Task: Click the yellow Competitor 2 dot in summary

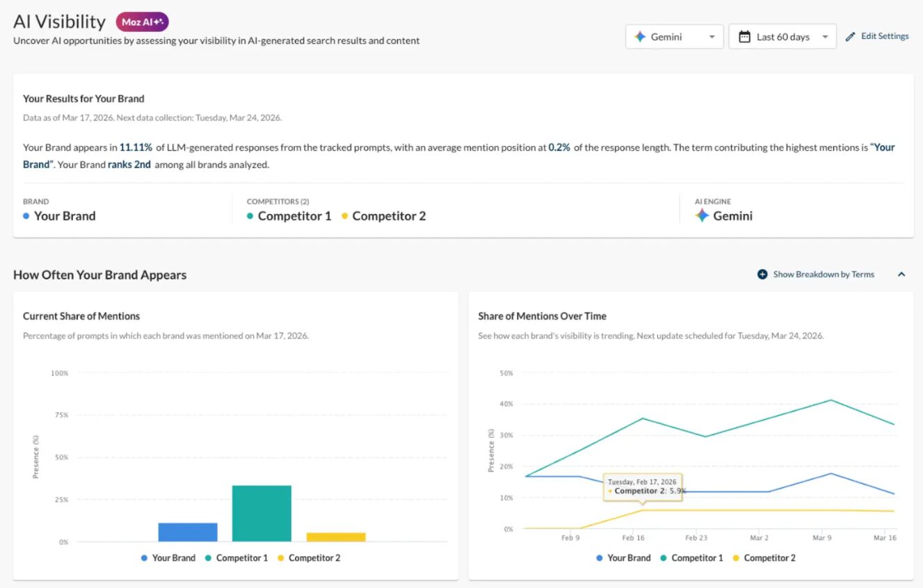Action: click(344, 216)
